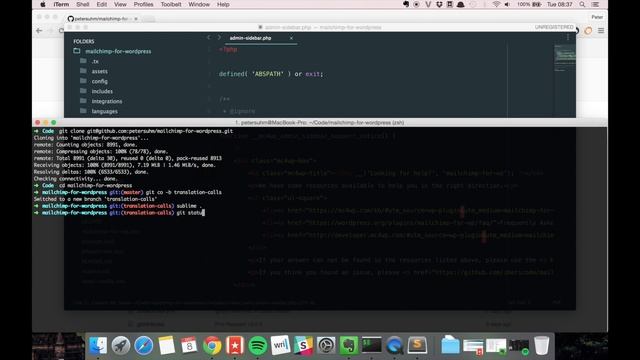This screenshot has height=360, width=640.
Task: Open the Chrome hamburger menu
Action: click(601, 31)
